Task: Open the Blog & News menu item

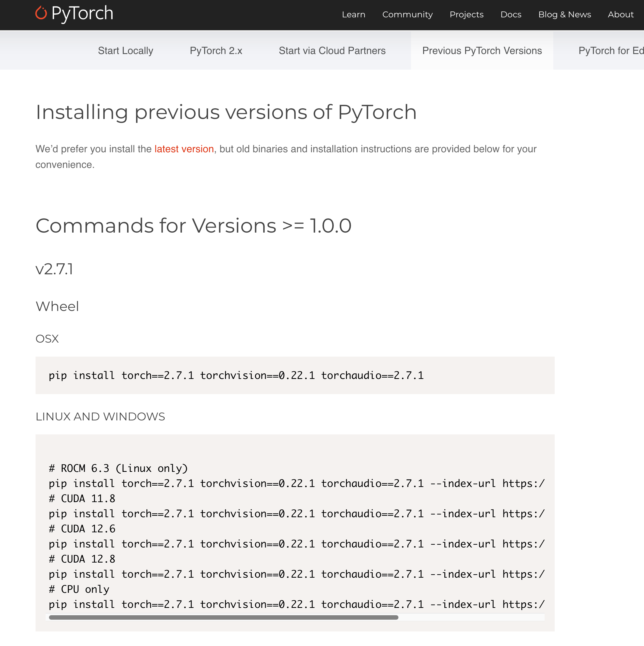Action: (x=564, y=14)
